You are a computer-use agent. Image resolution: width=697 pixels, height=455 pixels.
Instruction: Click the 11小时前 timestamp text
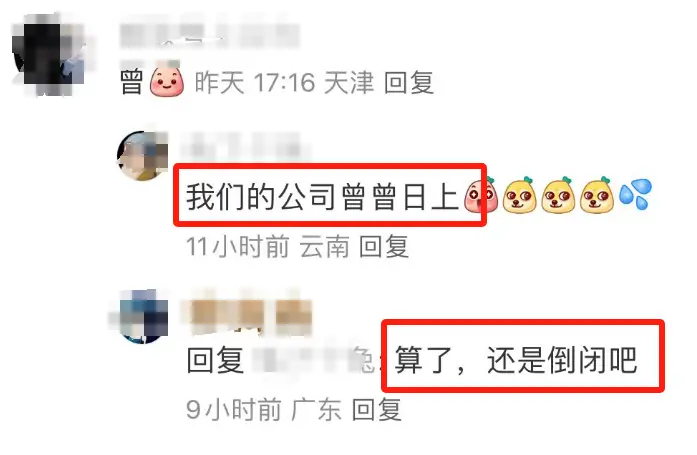(237, 247)
